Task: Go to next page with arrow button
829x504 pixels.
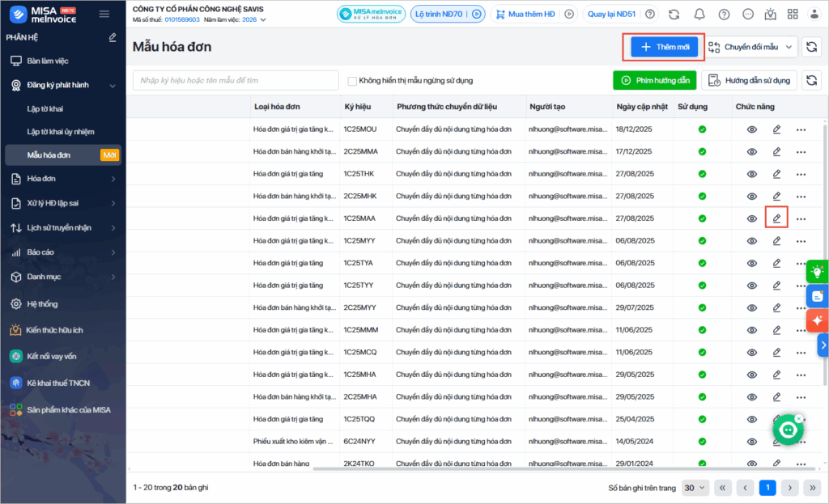Action: [x=790, y=488]
